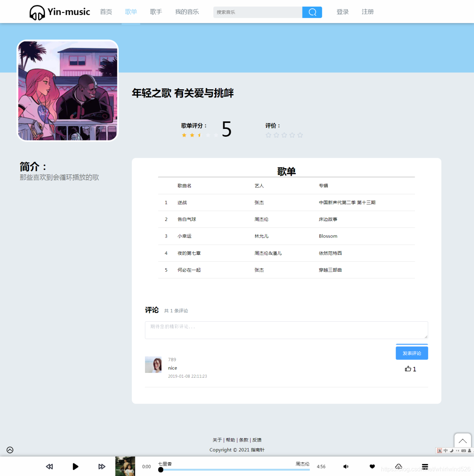This screenshot has width=474, height=476.
Task: Rate the playlist with first empty star
Action: [268, 135]
